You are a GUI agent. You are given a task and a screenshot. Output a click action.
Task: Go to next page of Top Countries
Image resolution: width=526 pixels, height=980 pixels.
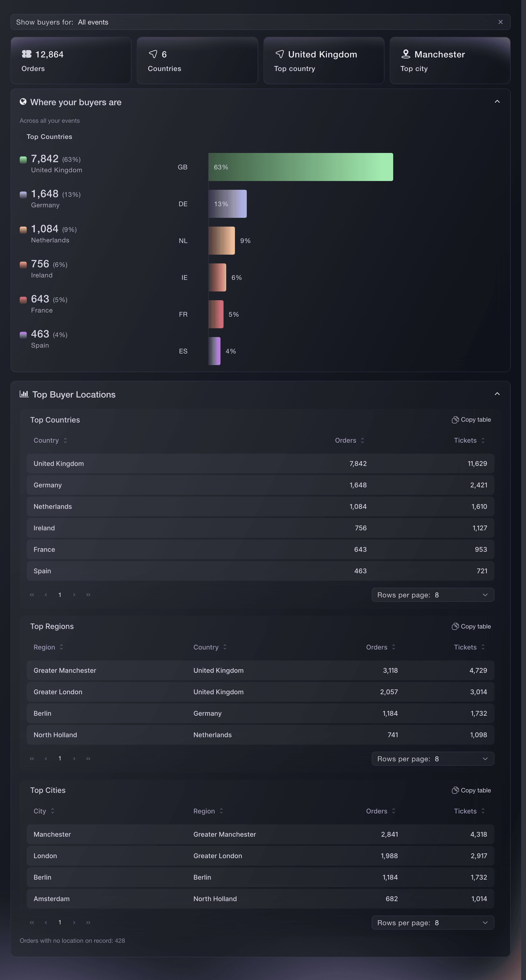pos(74,595)
